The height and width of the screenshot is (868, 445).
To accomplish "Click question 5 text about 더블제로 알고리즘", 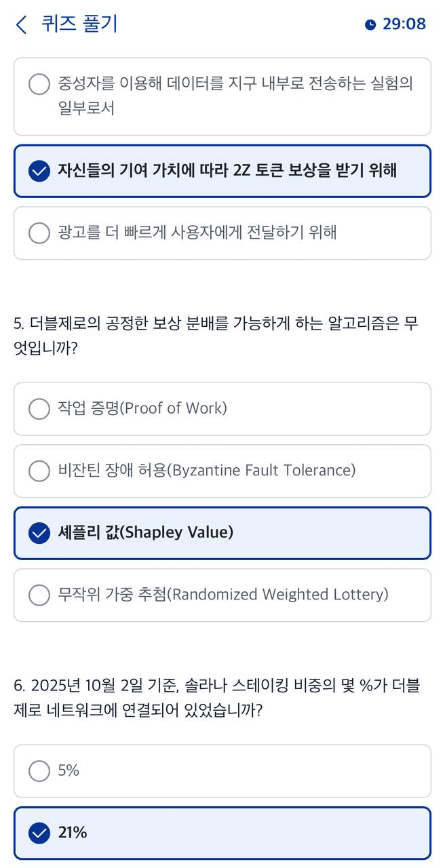I will [x=216, y=336].
